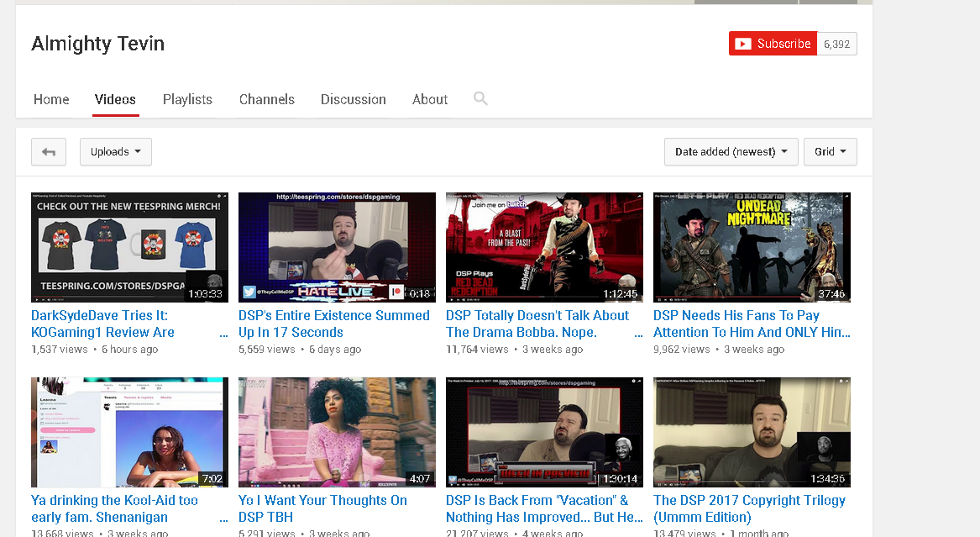Click the 1:03:33 duration badge
Screen dimensions: 980x537
click(206, 293)
